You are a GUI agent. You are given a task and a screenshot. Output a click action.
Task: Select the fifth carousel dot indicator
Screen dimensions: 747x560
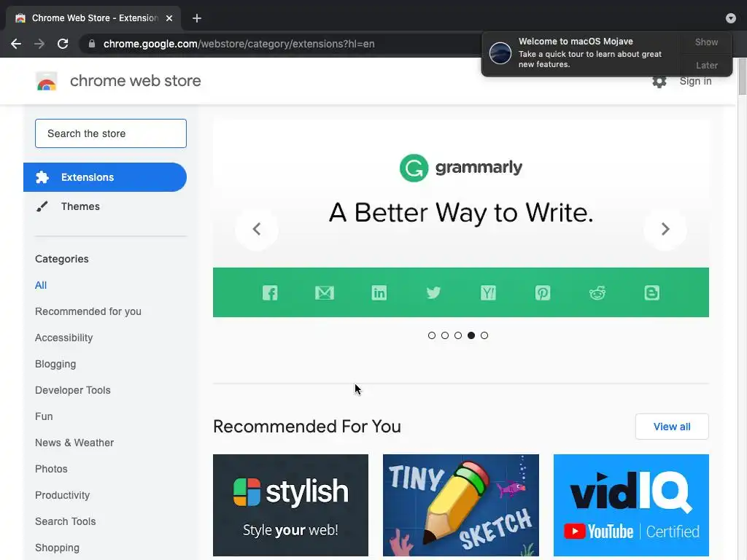click(484, 335)
